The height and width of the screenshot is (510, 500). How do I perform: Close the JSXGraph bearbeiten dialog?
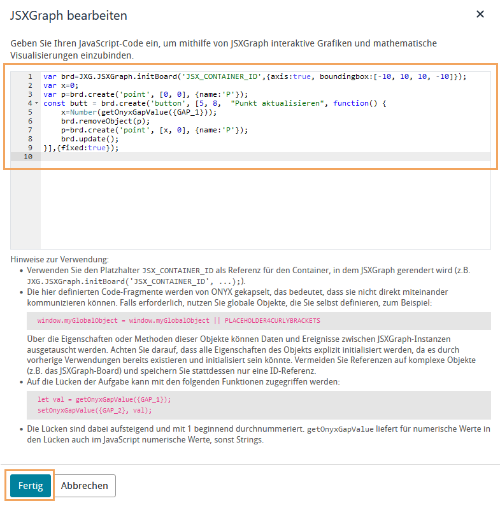click(x=480, y=14)
